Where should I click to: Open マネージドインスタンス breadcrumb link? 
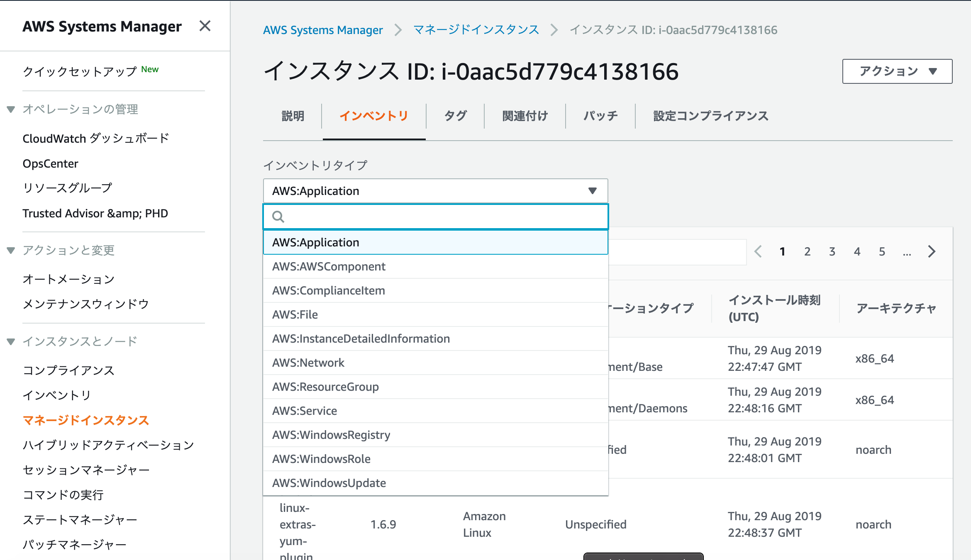click(476, 30)
